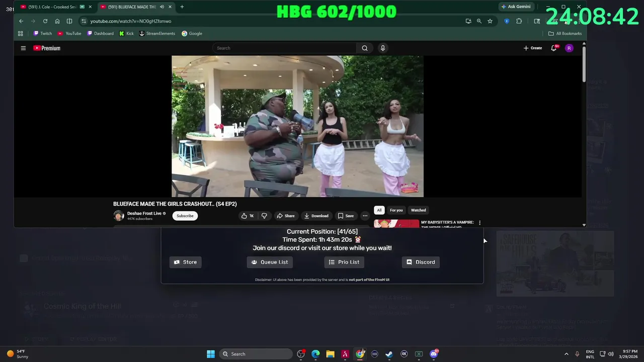Image resolution: width=644 pixels, height=362 pixels.
Task: Reload the page in the browser
Action: tap(45, 21)
